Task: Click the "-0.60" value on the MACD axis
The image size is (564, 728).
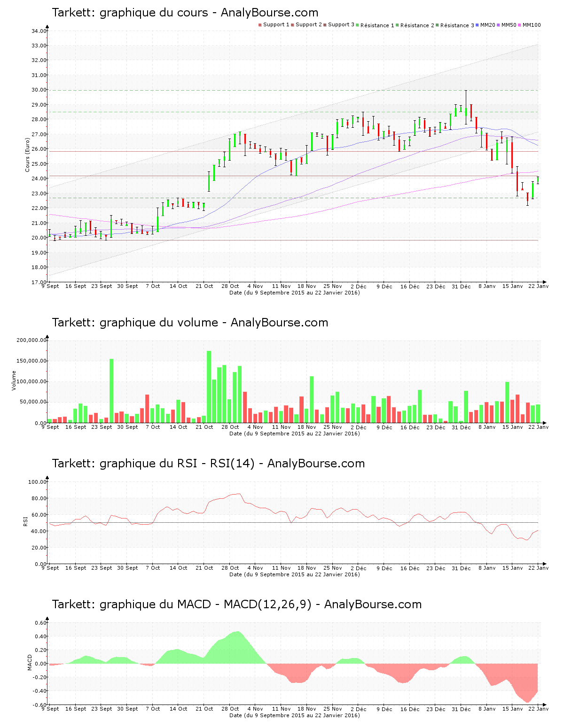Action: (40, 705)
